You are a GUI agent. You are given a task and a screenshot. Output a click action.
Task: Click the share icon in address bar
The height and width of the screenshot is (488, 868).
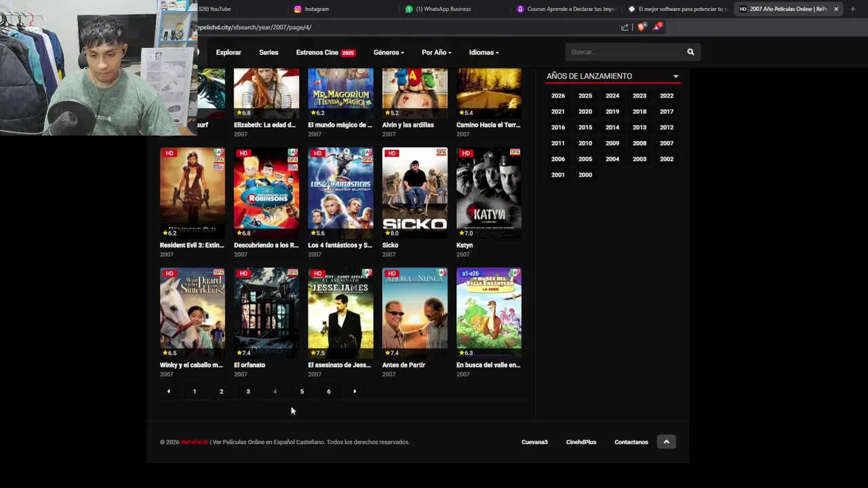pos(625,27)
